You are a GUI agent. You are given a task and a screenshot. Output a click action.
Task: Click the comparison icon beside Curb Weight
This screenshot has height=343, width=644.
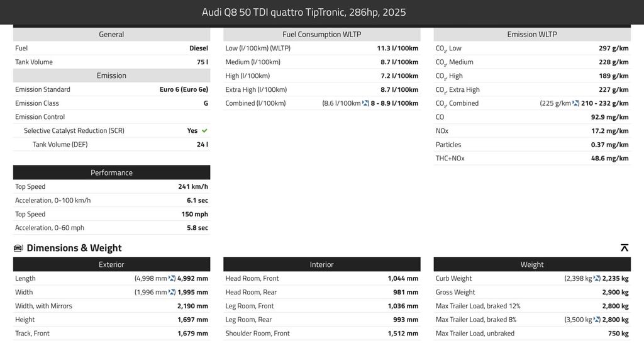pos(597,278)
